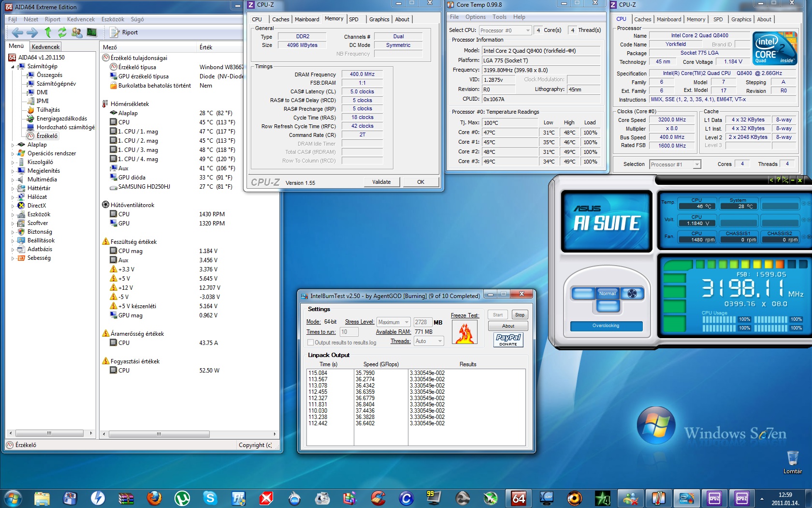812x508 pixels.
Task: Open Firefox from the taskbar
Action: coord(154,498)
